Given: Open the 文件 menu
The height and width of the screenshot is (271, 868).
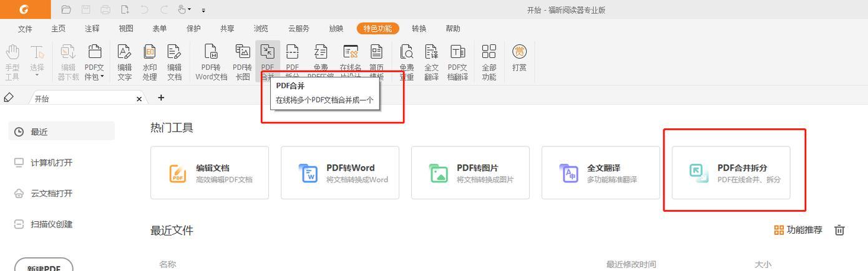Looking at the screenshot, I should click(25, 29).
